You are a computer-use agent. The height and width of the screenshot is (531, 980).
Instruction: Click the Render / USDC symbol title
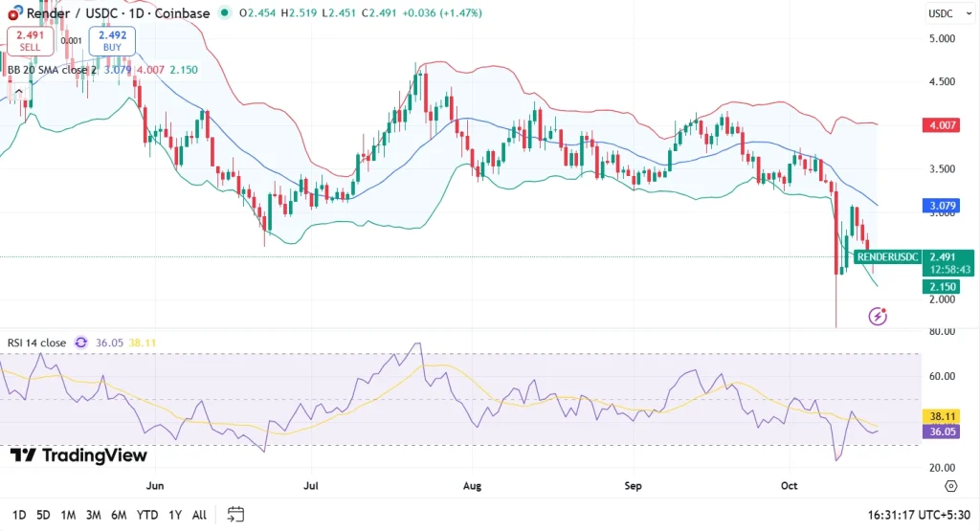pos(69,13)
